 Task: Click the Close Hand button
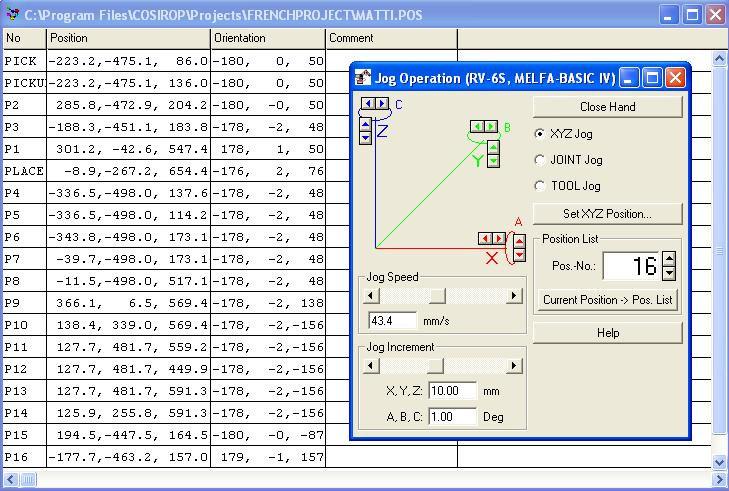pos(608,107)
